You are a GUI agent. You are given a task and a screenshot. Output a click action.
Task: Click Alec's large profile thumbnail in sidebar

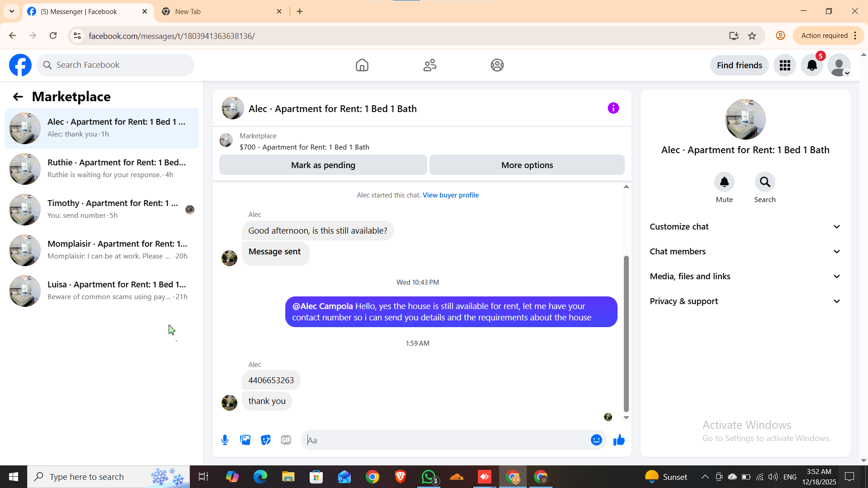coord(745,119)
